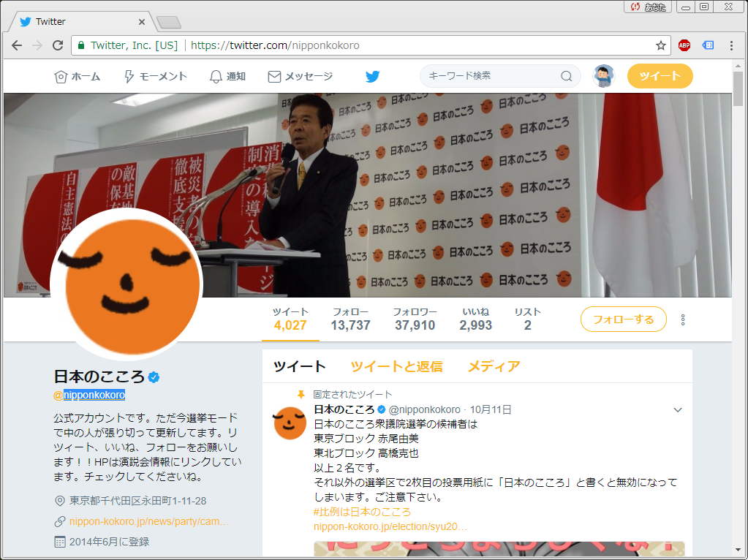
Task: Open a new browser tab
Action: [x=169, y=22]
